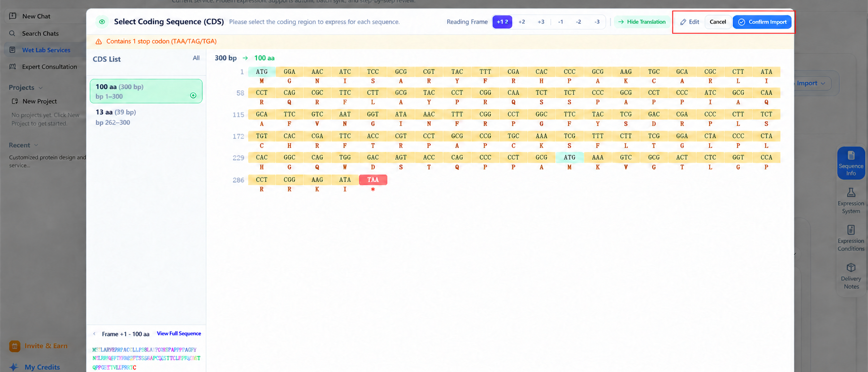Click the red TAA stop codon

click(x=373, y=180)
